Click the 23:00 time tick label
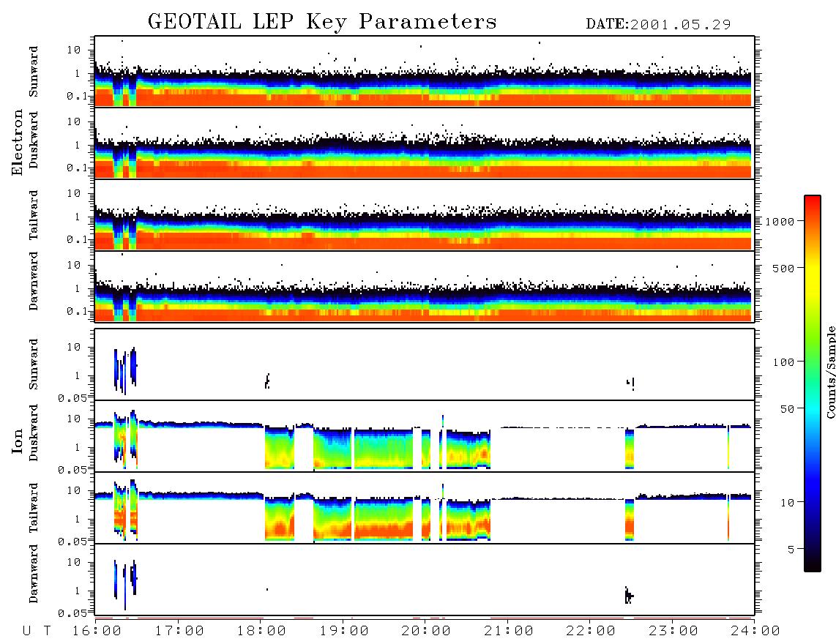Viewport: 836px width, 644px height. (x=673, y=632)
